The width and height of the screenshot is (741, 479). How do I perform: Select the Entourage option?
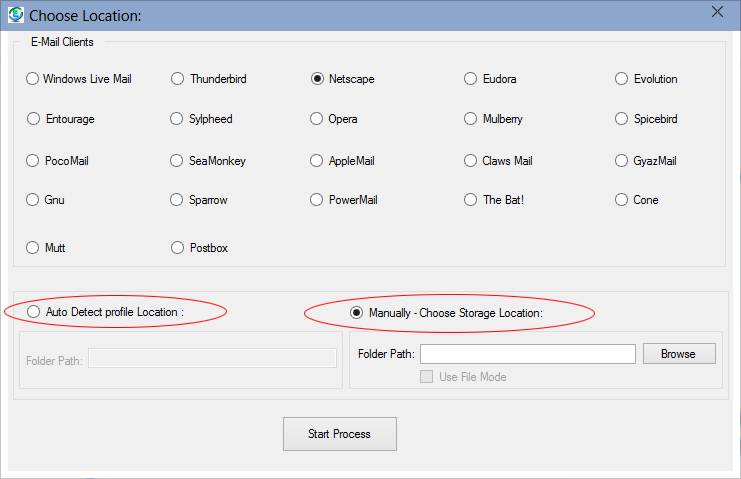(x=33, y=119)
